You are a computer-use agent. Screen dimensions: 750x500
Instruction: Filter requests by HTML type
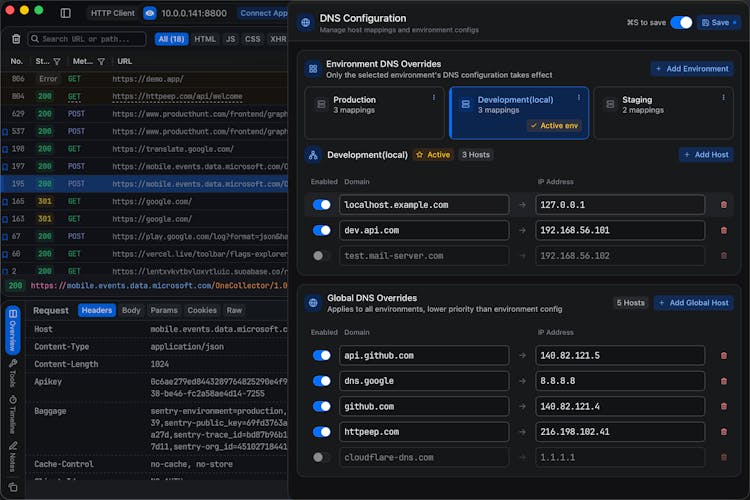click(x=205, y=39)
